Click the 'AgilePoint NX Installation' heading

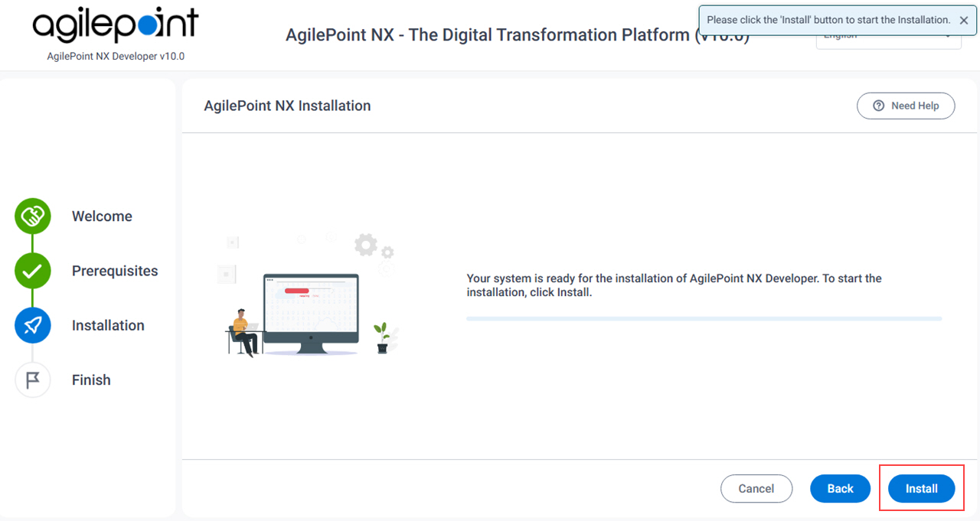287,106
